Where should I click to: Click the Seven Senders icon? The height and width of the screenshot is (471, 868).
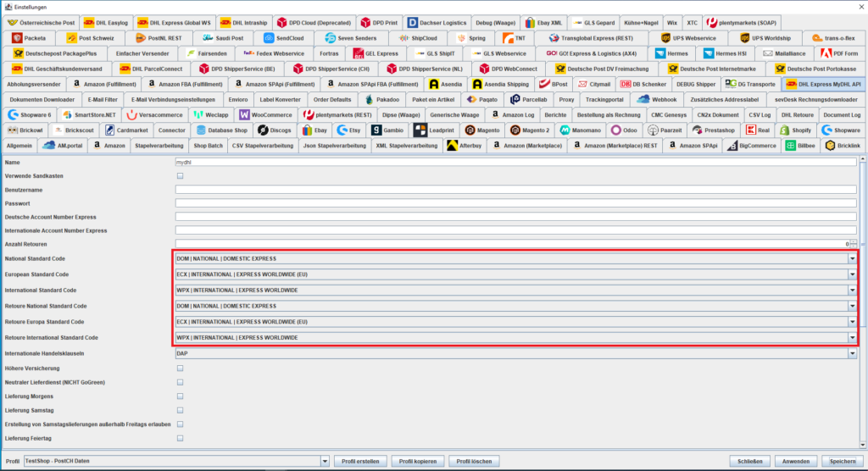(x=330, y=38)
